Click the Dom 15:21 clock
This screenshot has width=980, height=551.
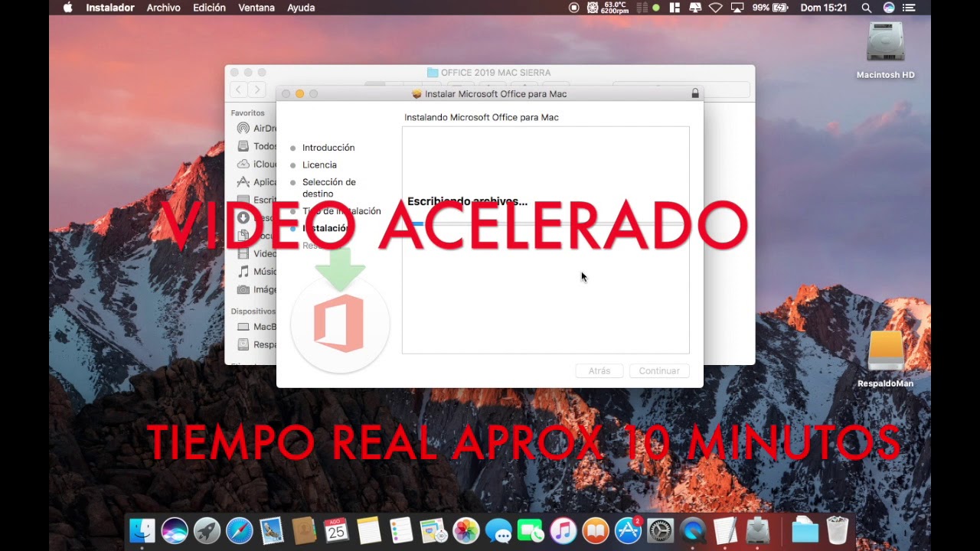tap(823, 8)
